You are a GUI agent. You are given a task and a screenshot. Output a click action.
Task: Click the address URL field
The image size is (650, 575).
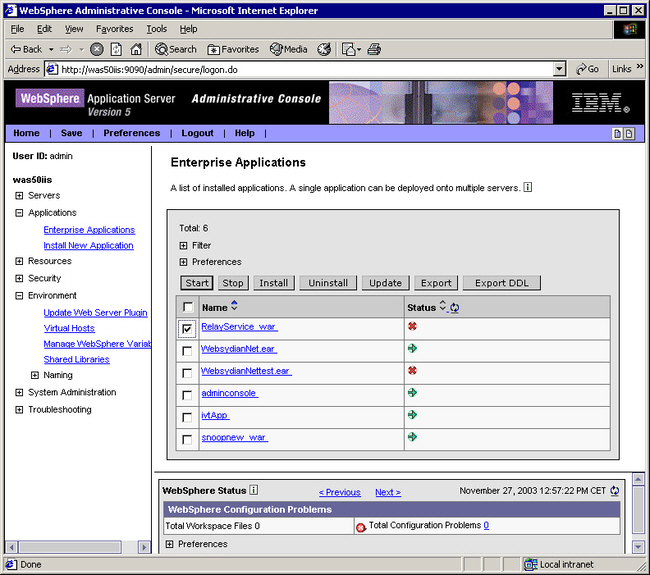[x=306, y=69]
